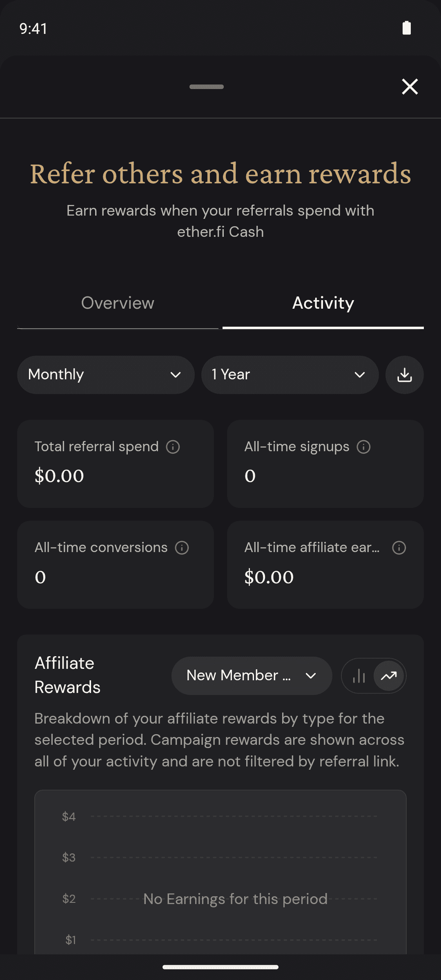This screenshot has height=980, width=441.
Task: Close the referral sheet
Action: pyautogui.click(x=410, y=87)
